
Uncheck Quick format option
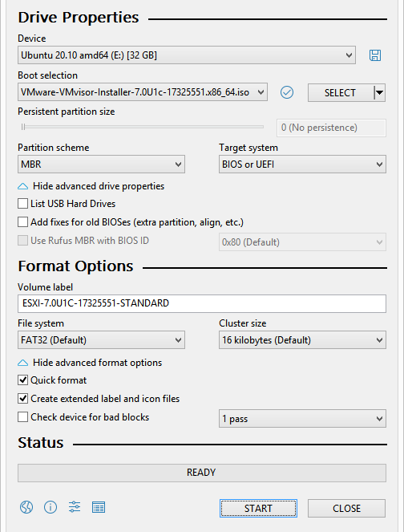tap(22, 380)
